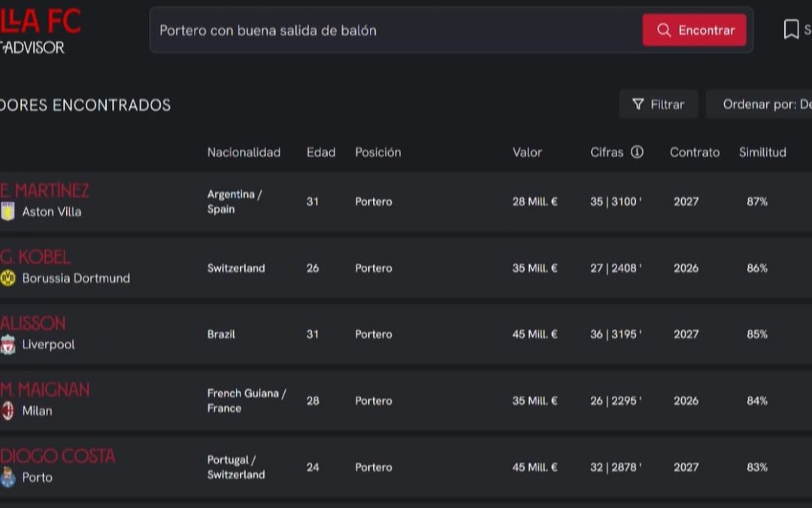Open the Filtrar filter button
The height and width of the screenshot is (508, 812).
(658, 104)
